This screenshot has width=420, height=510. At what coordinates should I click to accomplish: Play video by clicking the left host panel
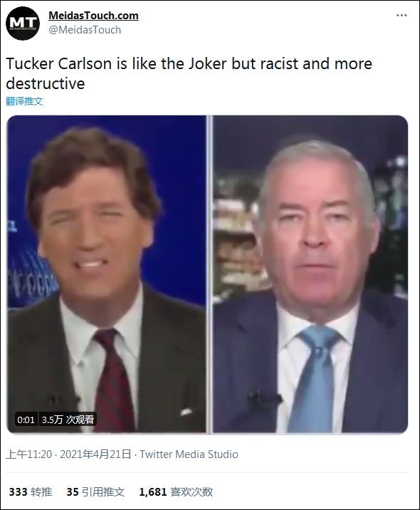[x=106, y=274]
